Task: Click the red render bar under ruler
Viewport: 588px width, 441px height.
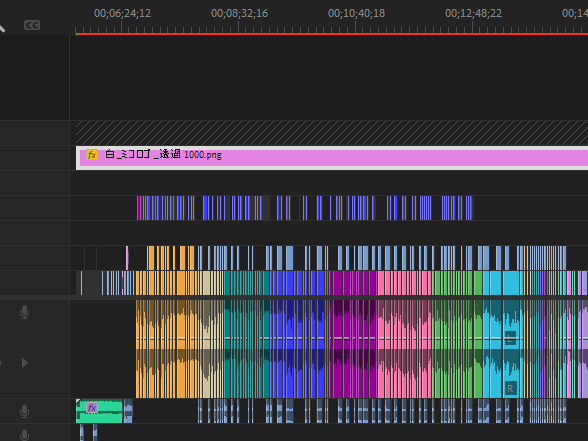Action: [x=332, y=34]
